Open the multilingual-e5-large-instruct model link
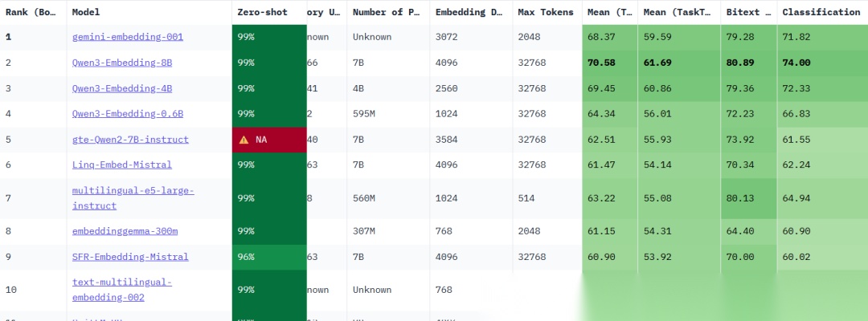 133,197
